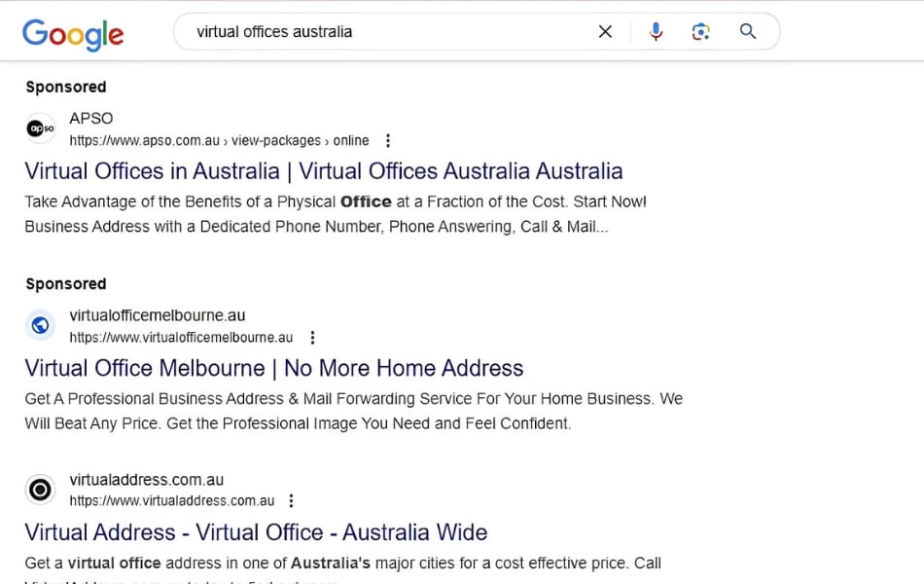Open 'Virtual Office Melbourne' ad headline

click(273, 368)
